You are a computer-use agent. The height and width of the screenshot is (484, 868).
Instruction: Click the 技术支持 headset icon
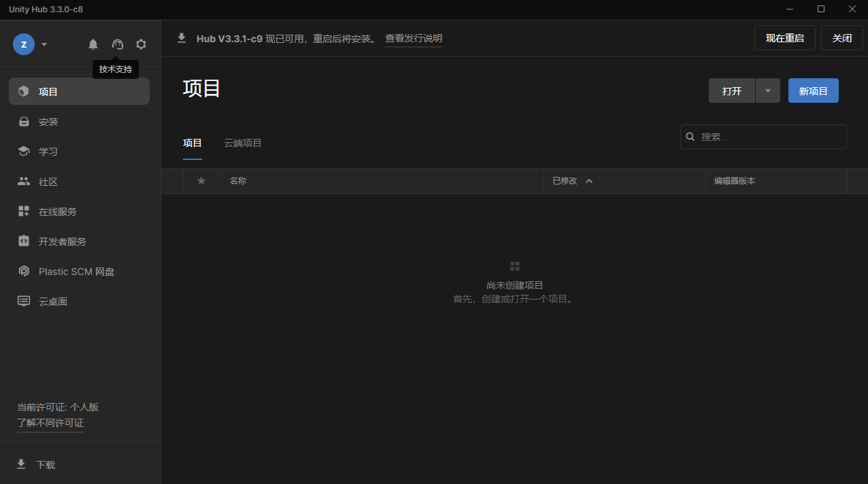click(118, 44)
